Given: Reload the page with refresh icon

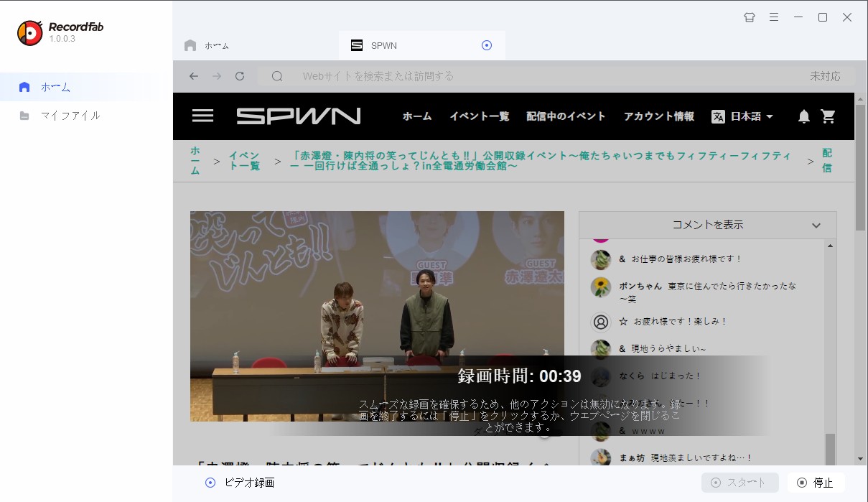Looking at the screenshot, I should coord(240,76).
